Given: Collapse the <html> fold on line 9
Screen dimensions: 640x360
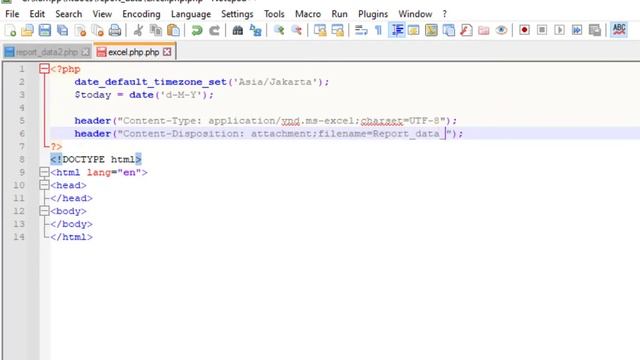Looking at the screenshot, I should [x=44, y=172].
